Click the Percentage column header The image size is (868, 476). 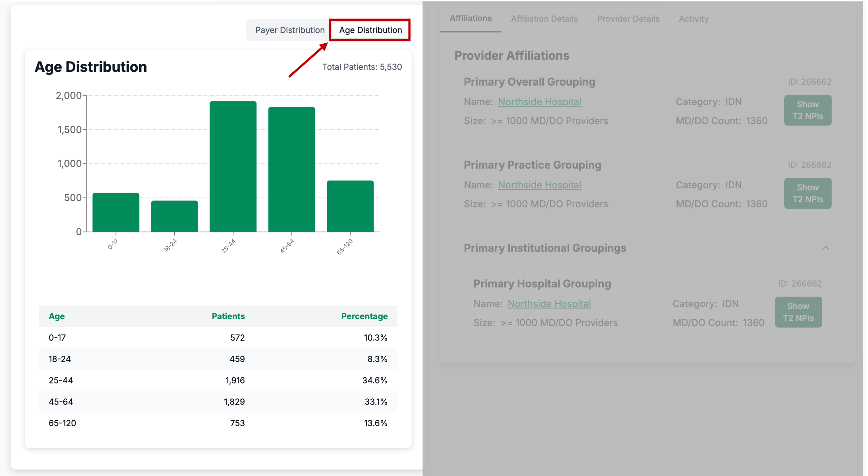[x=364, y=316]
